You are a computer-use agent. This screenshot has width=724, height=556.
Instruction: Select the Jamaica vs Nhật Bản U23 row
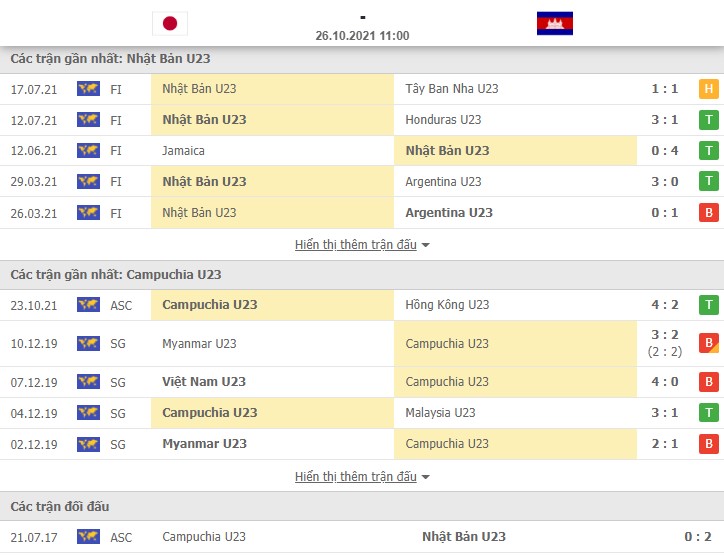pos(362,151)
